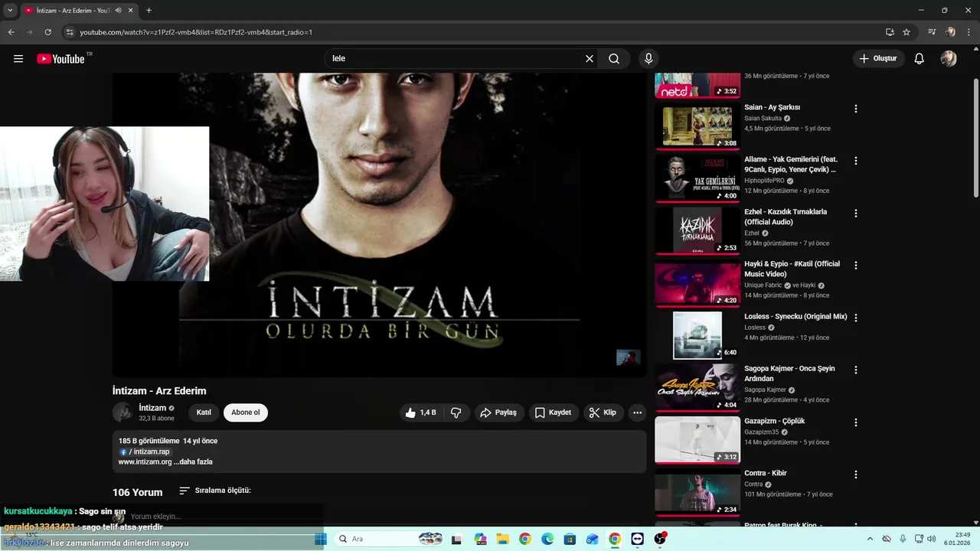The height and width of the screenshot is (551, 980).
Task: Open TeamViewer taskbar icon
Action: (638, 539)
